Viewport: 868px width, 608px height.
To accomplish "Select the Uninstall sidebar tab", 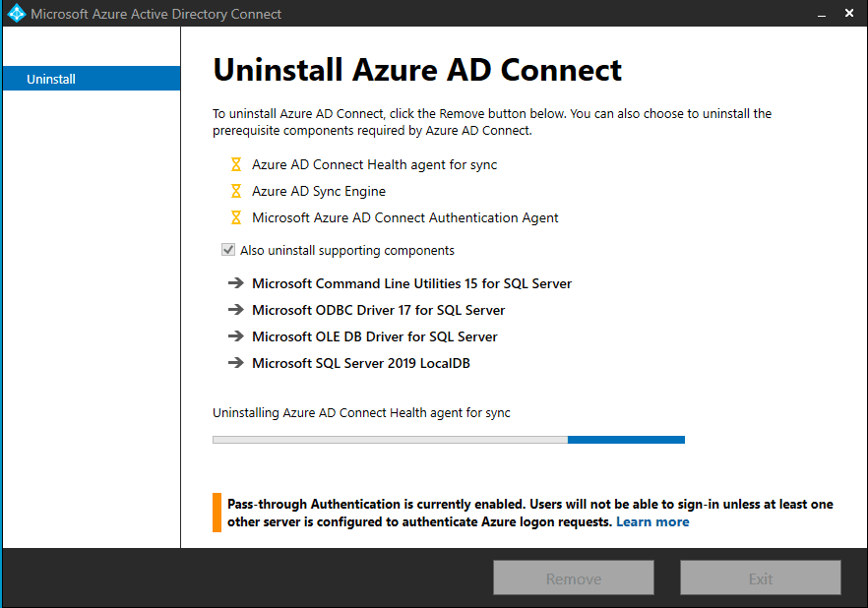I will [92, 79].
